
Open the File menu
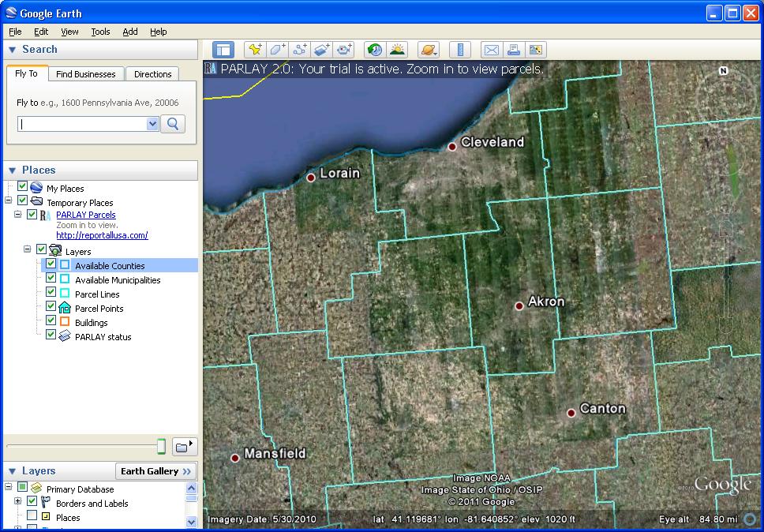pos(15,32)
